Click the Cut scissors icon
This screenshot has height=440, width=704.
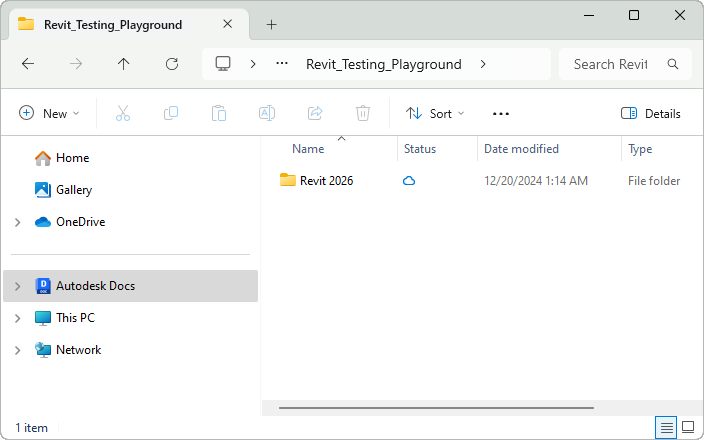pyautogui.click(x=123, y=113)
